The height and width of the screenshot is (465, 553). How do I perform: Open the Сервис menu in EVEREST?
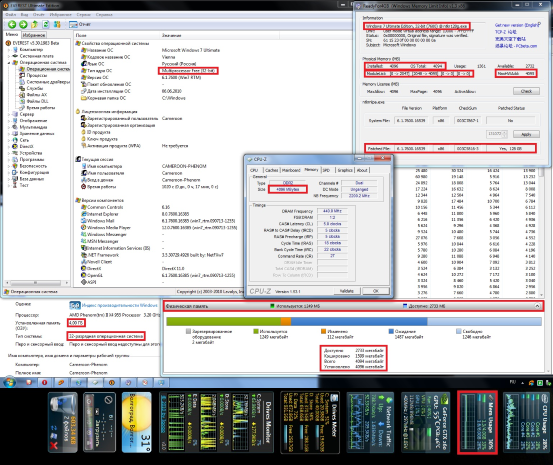[84, 14]
